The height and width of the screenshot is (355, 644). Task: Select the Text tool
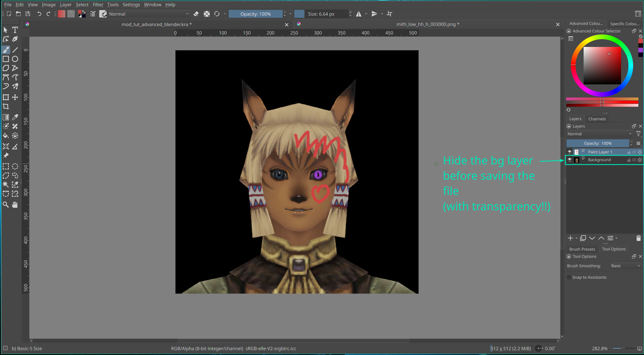coord(15,30)
